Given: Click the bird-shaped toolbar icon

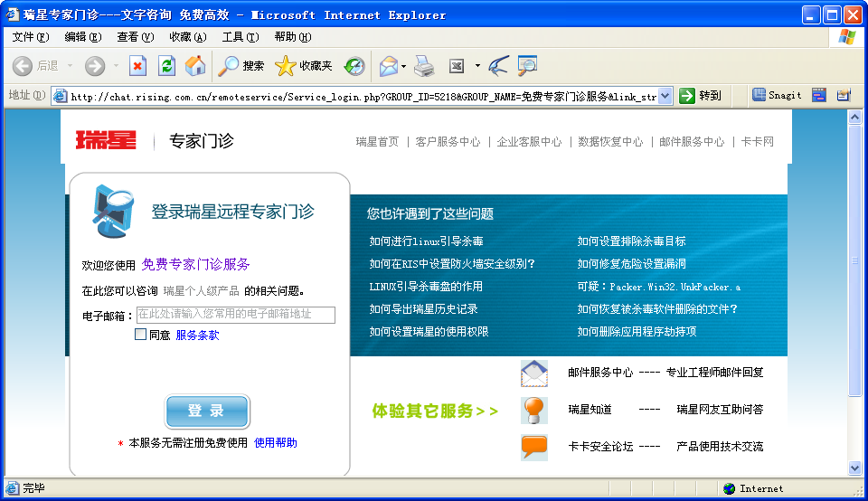Looking at the screenshot, I should coord(498,66).
